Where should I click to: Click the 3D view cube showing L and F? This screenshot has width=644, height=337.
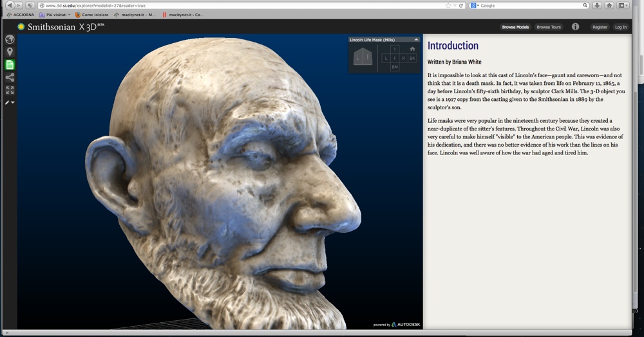(x=363, y=57)
